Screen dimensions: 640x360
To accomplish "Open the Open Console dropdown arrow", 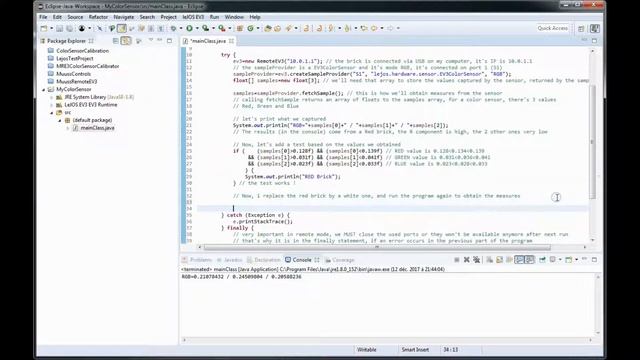I will pyautogui.click(x=576, y=260).
